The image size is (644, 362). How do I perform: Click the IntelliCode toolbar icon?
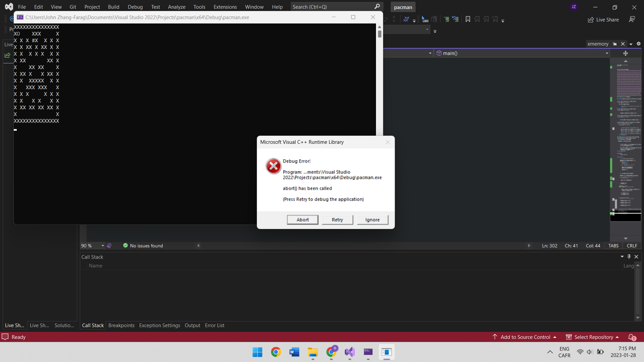point(406,19)
